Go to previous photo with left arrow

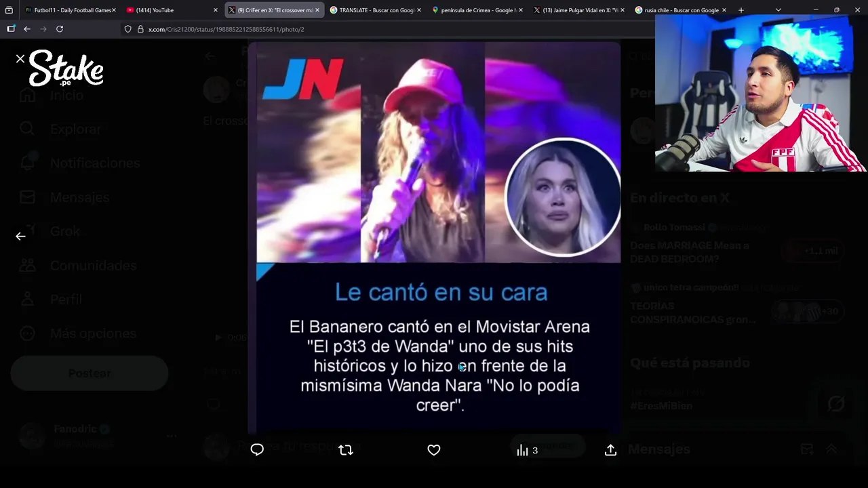[x=20, y=236]
